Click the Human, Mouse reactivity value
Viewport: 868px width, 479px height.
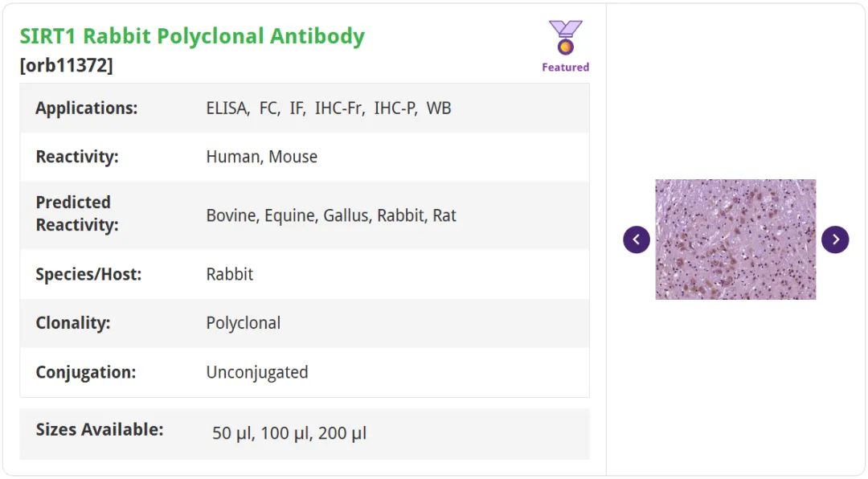[x=262, y=157]
